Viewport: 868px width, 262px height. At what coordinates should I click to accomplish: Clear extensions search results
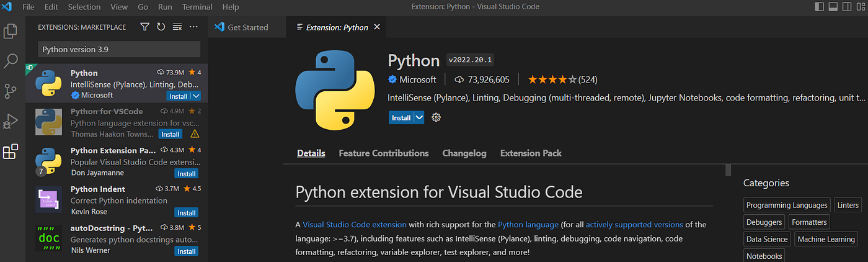tap(177, 27)
